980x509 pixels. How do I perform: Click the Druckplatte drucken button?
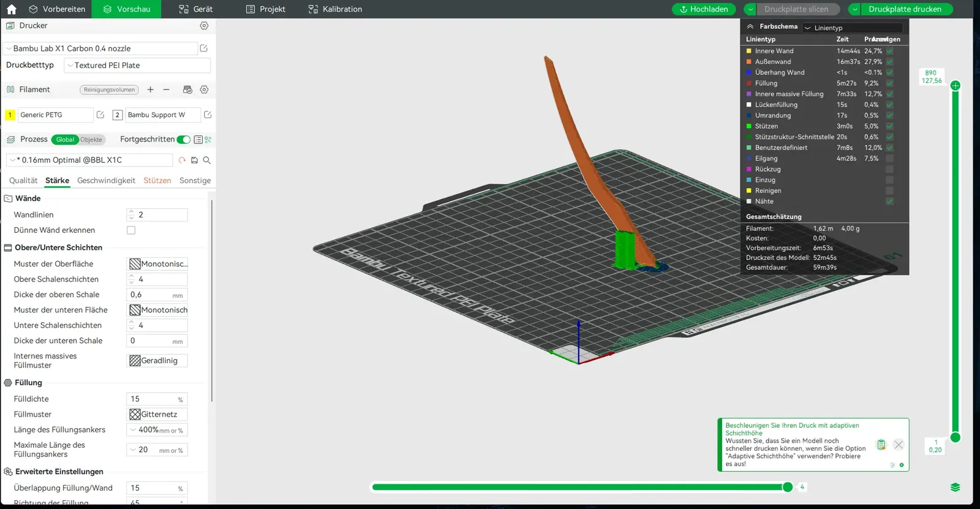click(904, 9)
